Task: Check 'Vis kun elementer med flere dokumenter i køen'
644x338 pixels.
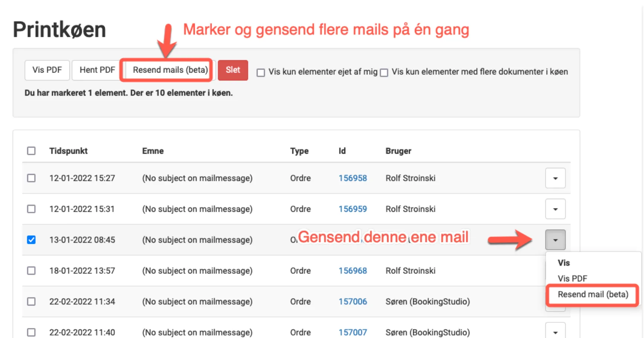Action: tap(384, 73)
